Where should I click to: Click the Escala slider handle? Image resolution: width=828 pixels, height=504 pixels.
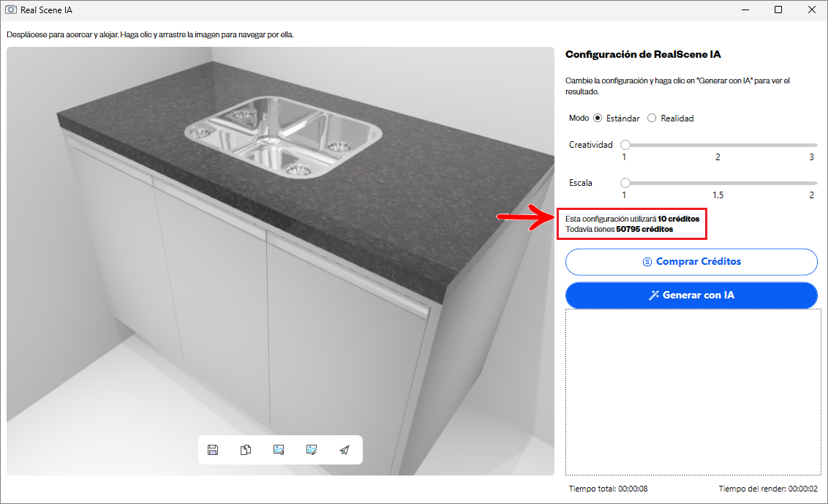click(625, 183)
